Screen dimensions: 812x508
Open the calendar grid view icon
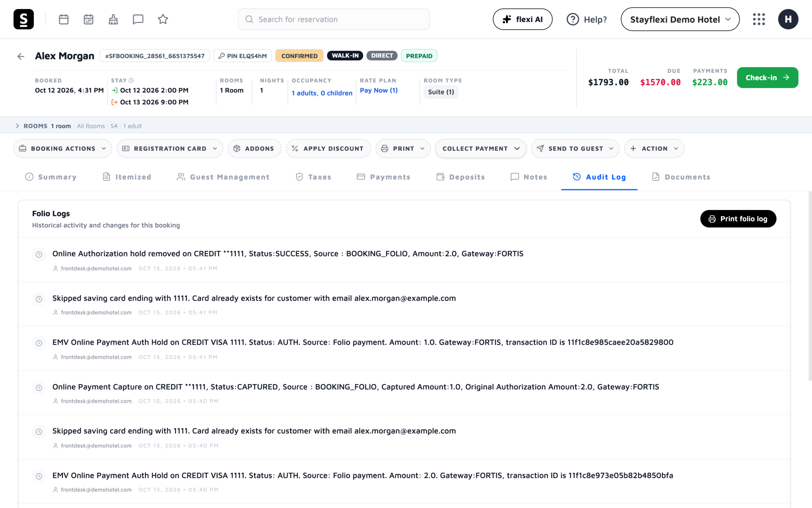pyautogui.click(x=88, y=19)
